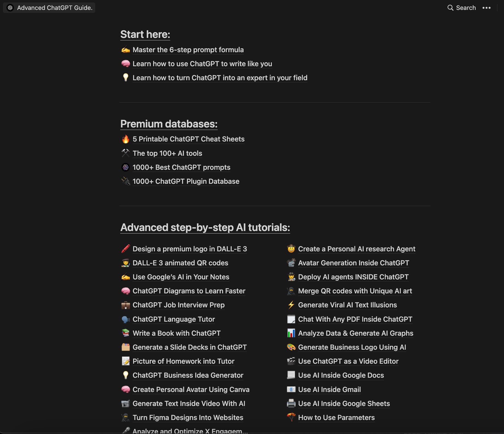Image resolution: width=504 pixels, height=434 pixels.
Task: Open Picture of Homework into Tutor
Action: 183,361
